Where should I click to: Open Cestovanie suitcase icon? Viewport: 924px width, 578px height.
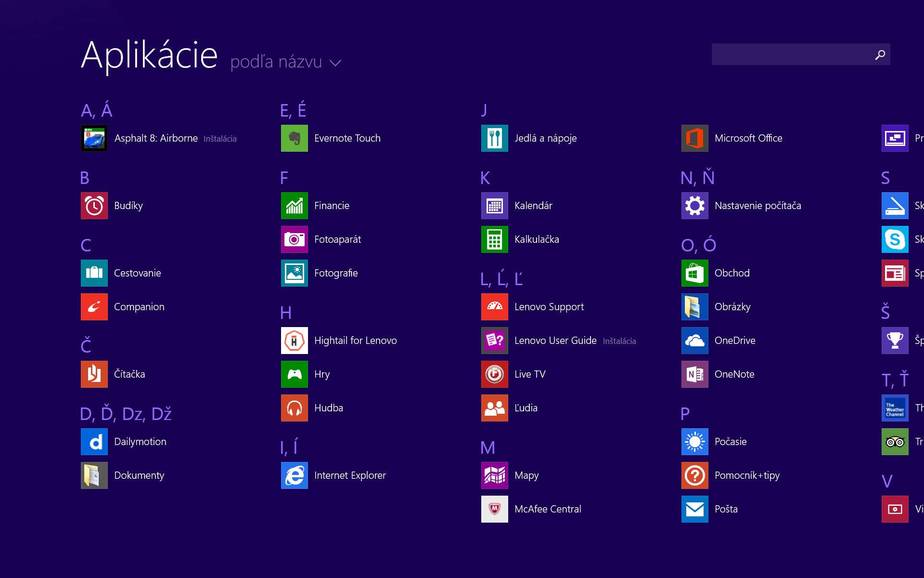(94, 273)
